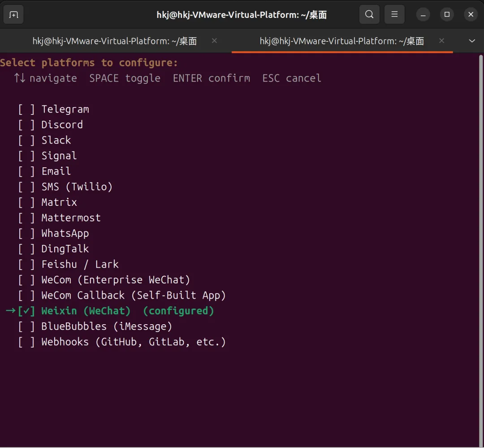The width and height of the screenshot is (484, 448).
Task: Click the Discord label text
Action: 62,125
